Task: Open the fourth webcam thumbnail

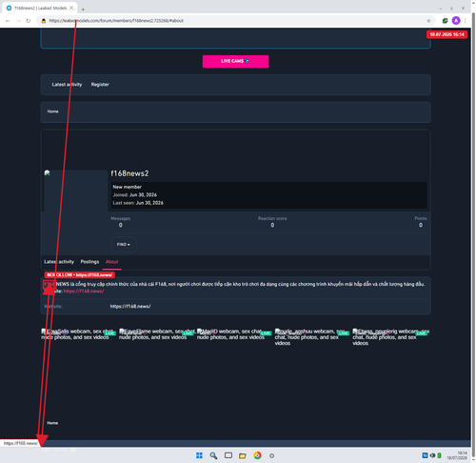Action: coord(312,337)
